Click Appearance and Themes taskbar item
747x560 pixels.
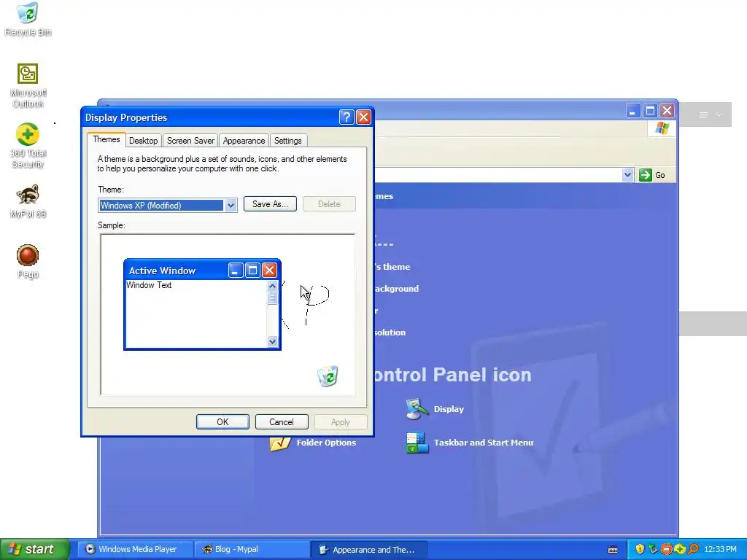[x=368, y=549]
